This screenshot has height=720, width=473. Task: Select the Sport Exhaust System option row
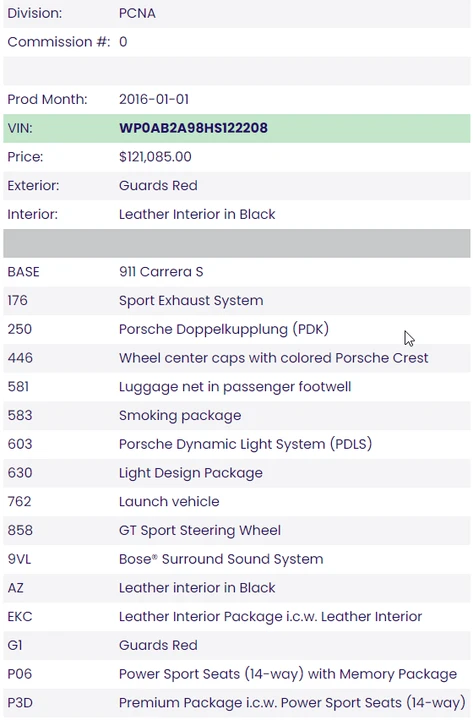237,300
